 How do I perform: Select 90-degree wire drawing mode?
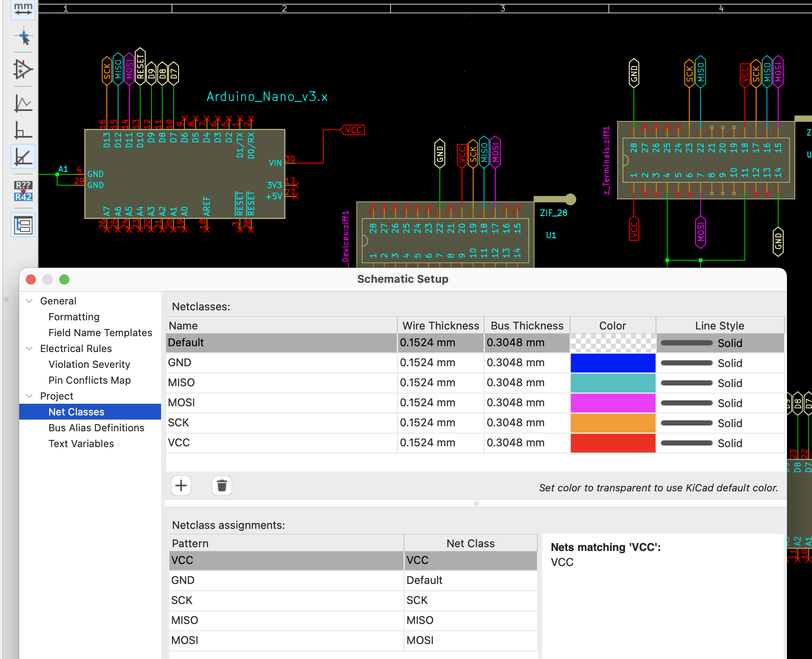pos(23,130)
